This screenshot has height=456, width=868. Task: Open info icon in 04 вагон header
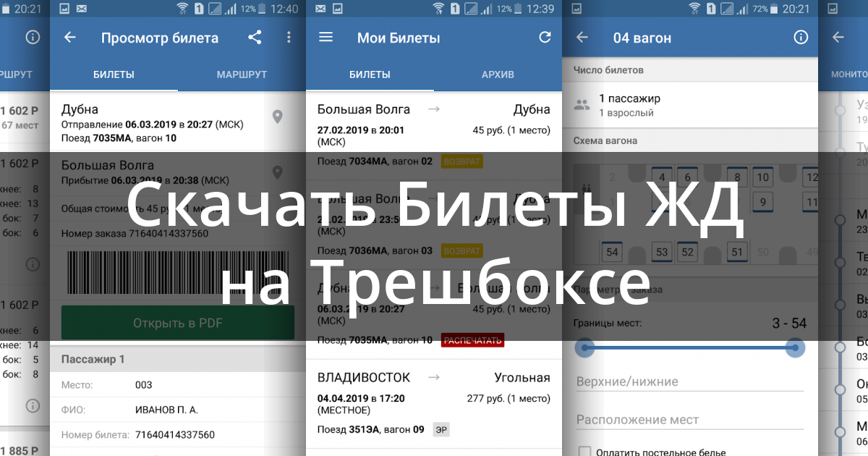pyautogui.click(x=801, y=38)
